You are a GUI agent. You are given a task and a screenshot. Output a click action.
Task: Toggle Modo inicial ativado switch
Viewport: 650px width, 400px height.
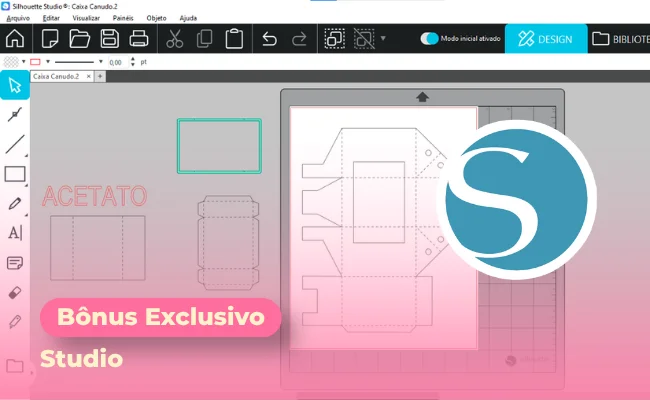tap(429, 39)
